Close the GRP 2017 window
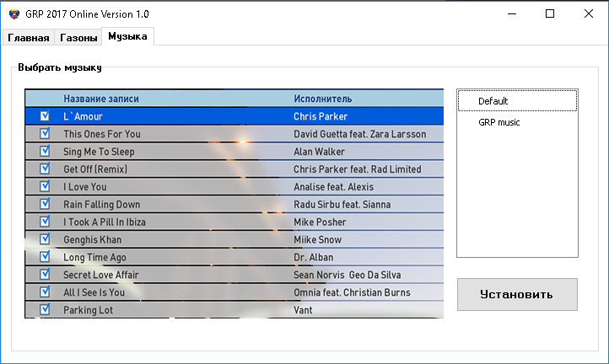 pos(589,14)
